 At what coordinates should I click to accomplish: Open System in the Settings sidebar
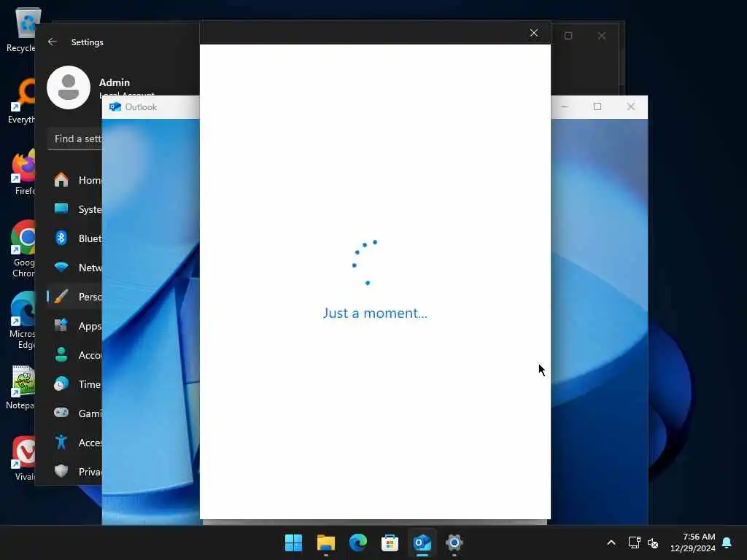pos(75,209)
